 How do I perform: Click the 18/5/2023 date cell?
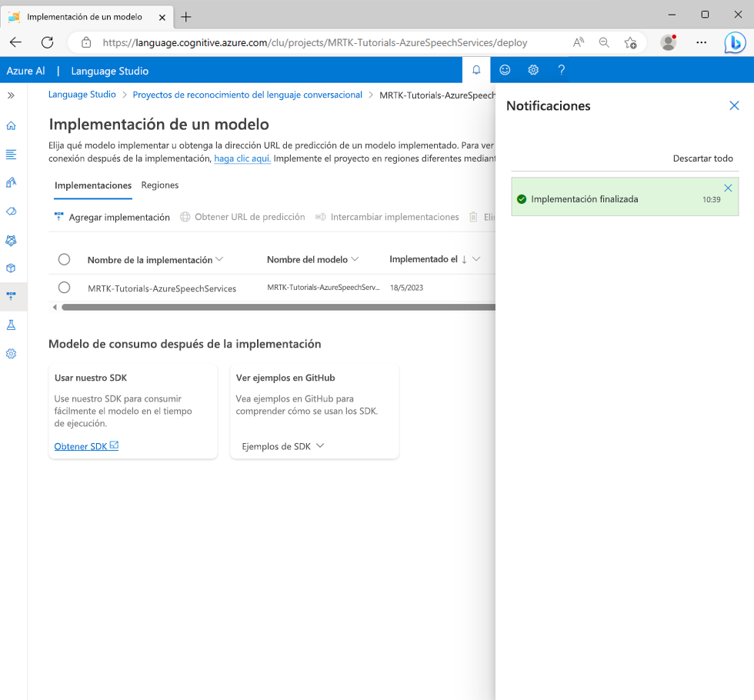(x=407, y=288)
